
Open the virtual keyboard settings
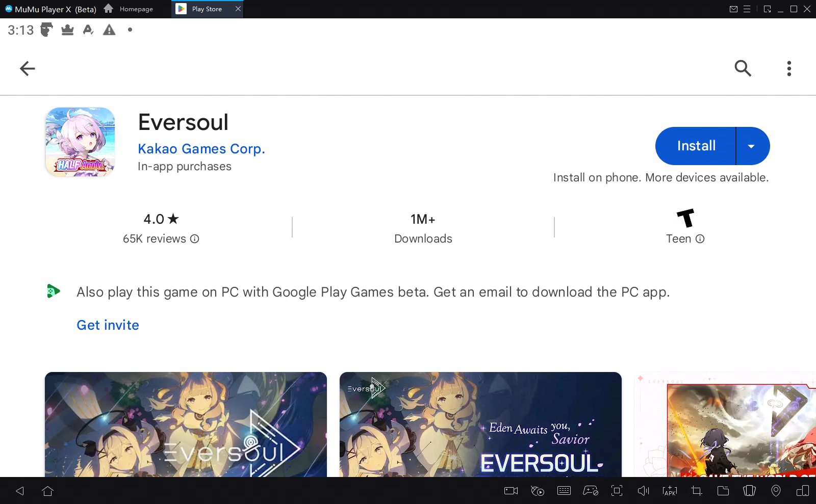tap(564, 491)
